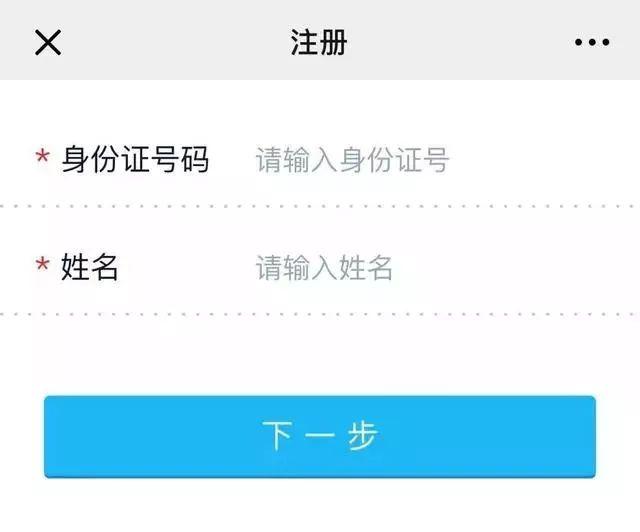Open the three-dot more options menu
Screen dimensions: 640x532
pyautogui.click(x=592, y=42)
